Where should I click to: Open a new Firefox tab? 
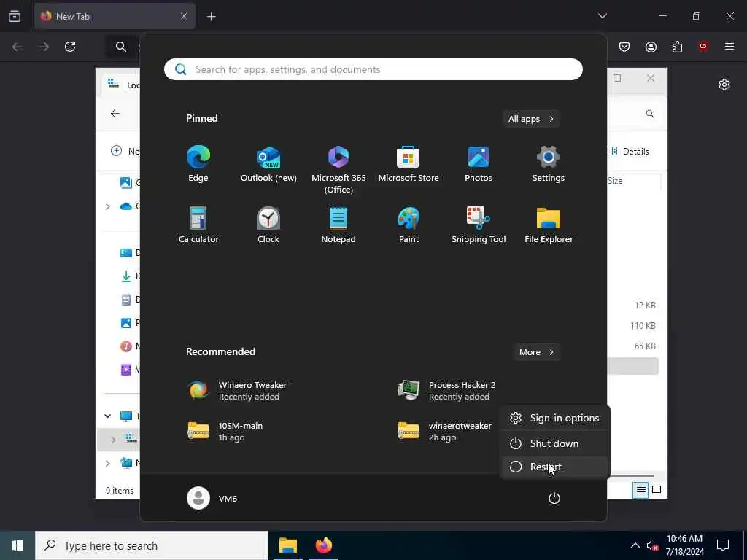click(x=211, y=17)
